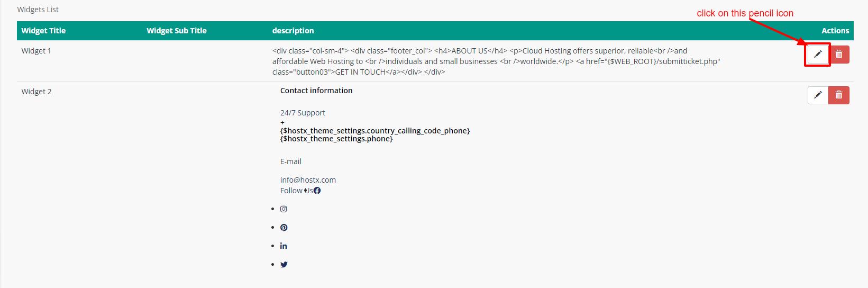Click the Twitter bird icon

284,265
